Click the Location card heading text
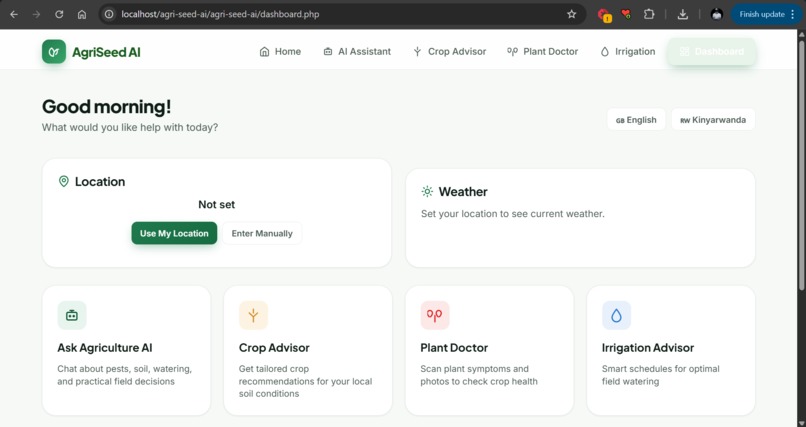 click(100, 181)
